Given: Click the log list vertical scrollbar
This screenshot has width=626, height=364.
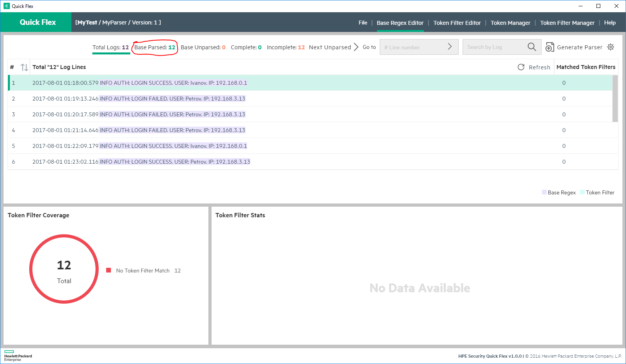Looking at the screenshot, I should tap(615, 99).
